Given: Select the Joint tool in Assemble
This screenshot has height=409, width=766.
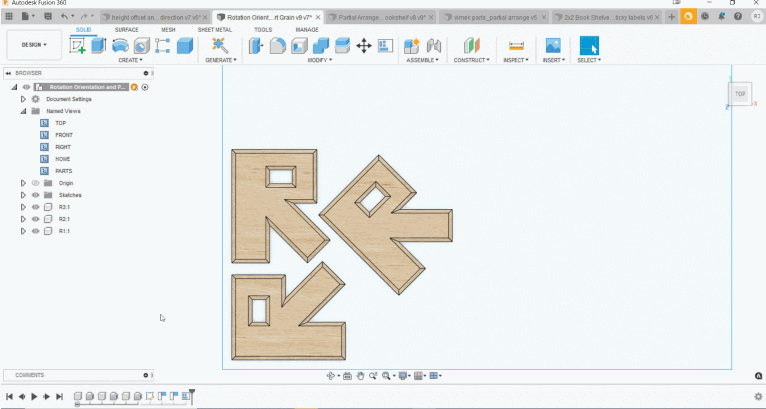Looking at the screenshot, I should point(434,46).
